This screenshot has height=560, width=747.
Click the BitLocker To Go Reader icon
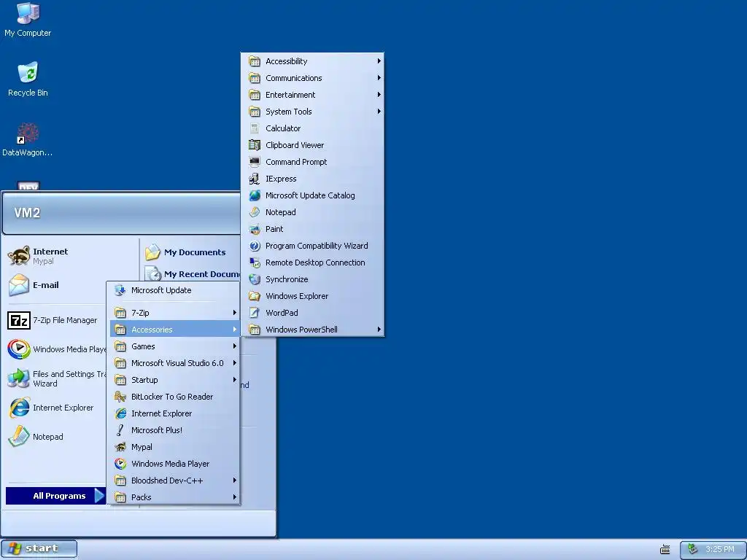(120, 397)
